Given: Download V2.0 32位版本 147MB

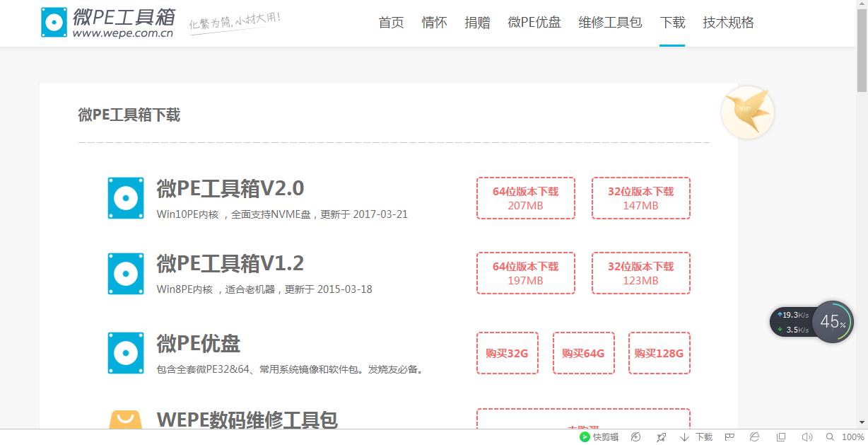Looking at the screenshot, I should [640, 198].
